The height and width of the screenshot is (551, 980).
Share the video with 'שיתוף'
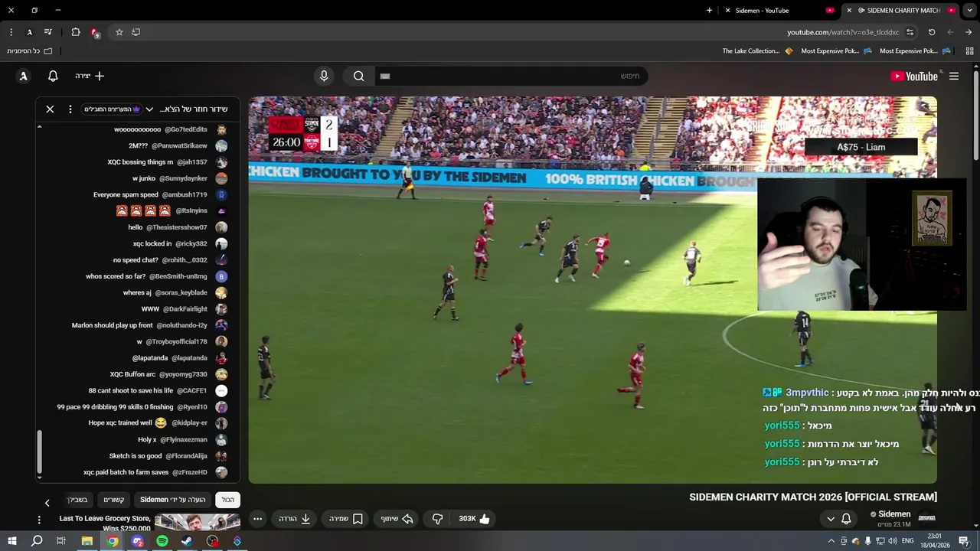[x=397, y=519]
